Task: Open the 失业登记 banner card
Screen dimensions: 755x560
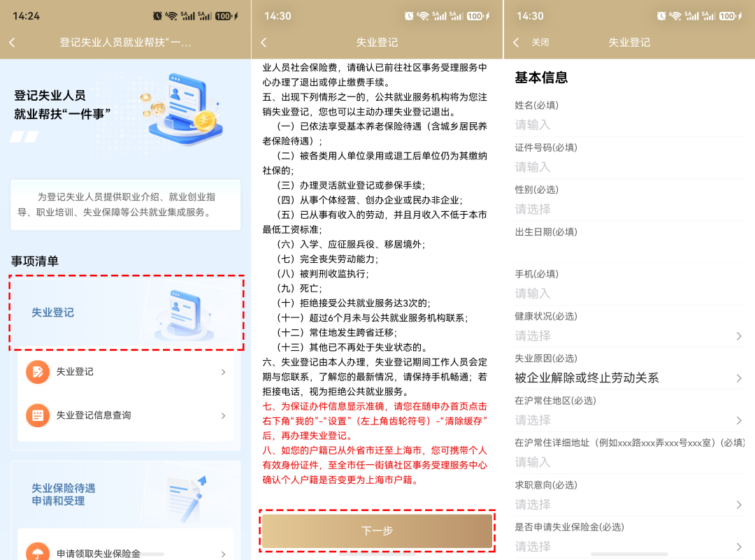Action: 126,313
